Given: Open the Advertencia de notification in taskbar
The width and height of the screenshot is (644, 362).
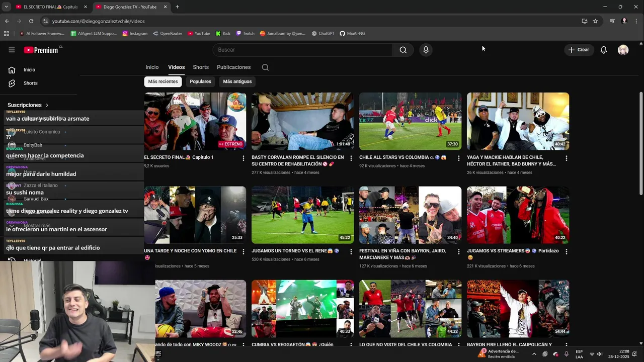Looking at the screenshot, I should (498, 354).
